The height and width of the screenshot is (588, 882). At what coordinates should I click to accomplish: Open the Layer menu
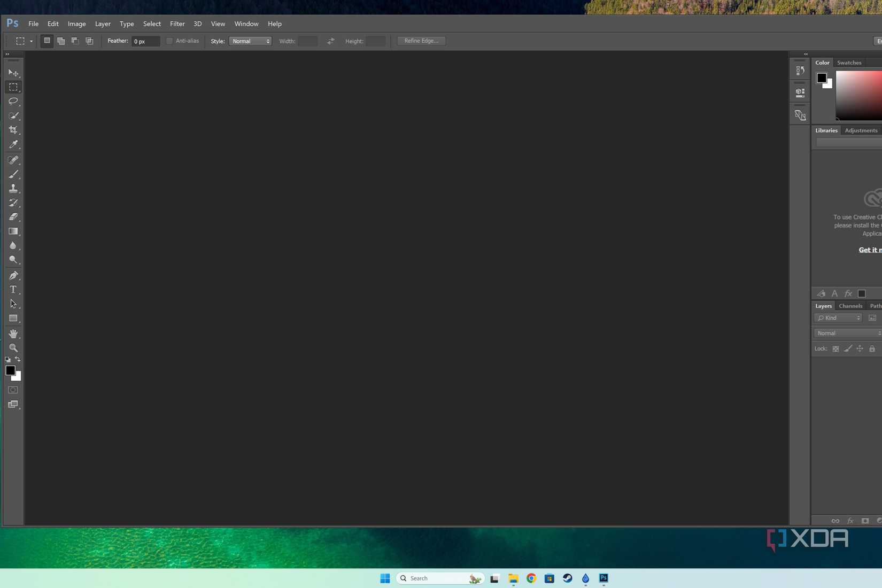tap(103, 24)
